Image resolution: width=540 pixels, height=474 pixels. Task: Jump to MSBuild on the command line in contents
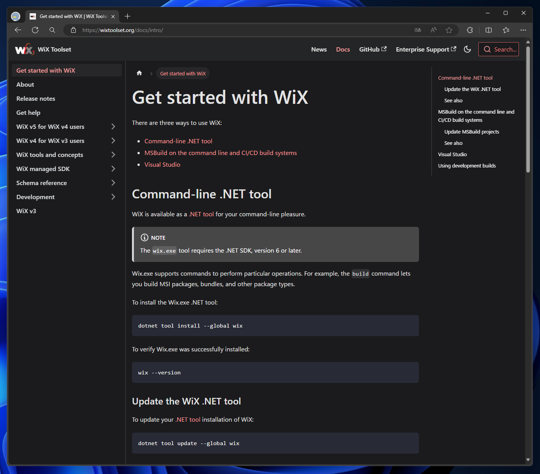click(476, 116)
